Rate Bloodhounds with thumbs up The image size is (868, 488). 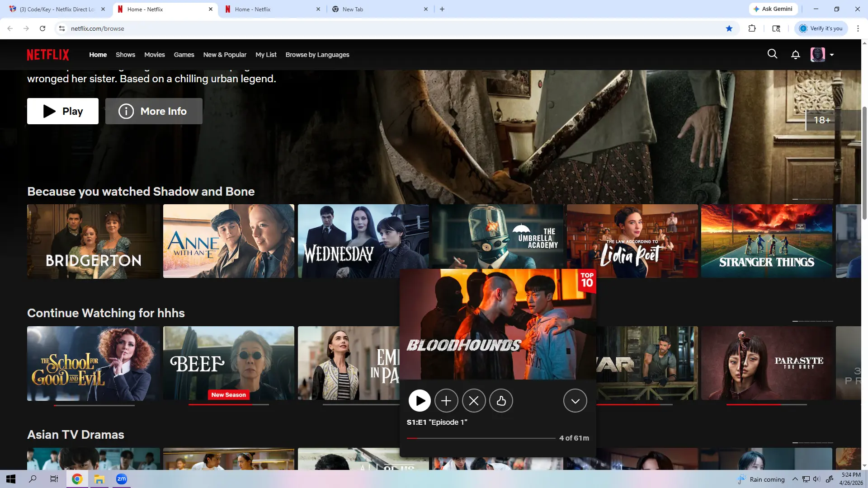(x=501, y=401)
